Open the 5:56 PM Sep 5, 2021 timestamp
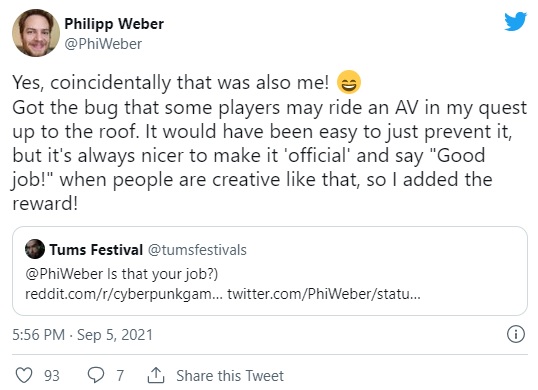The image size is (538, 390). click(x=82, y=335)
